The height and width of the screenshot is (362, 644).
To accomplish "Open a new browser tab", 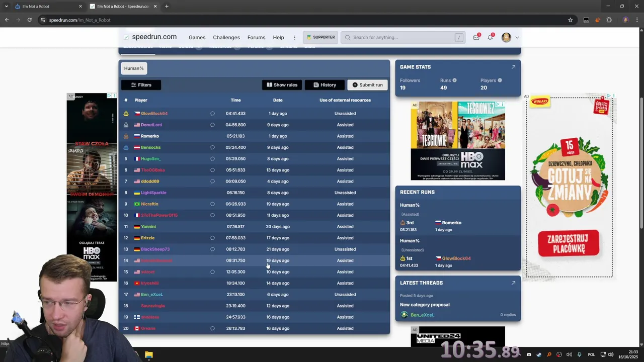I will 167,7.
